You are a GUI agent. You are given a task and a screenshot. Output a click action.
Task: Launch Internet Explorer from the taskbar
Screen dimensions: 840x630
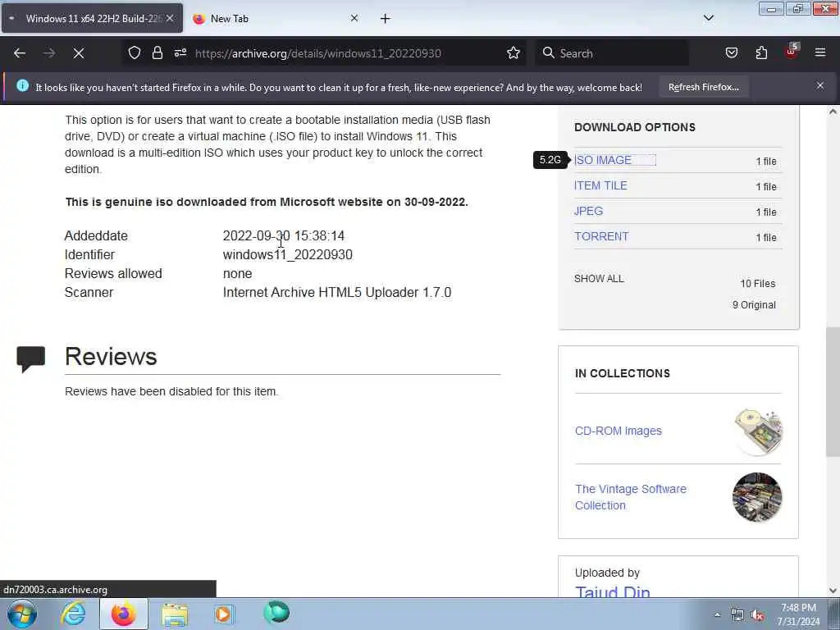click(x=73, y=614)
